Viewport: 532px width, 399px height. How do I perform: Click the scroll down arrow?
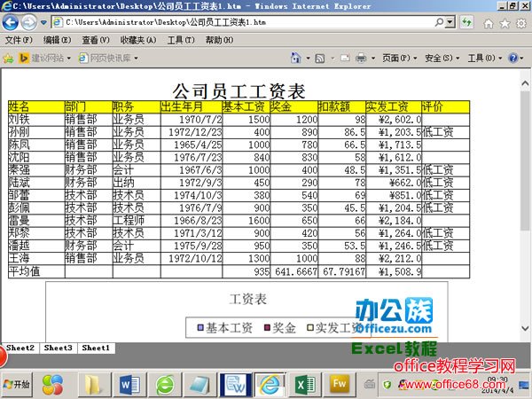coord(525,328)
